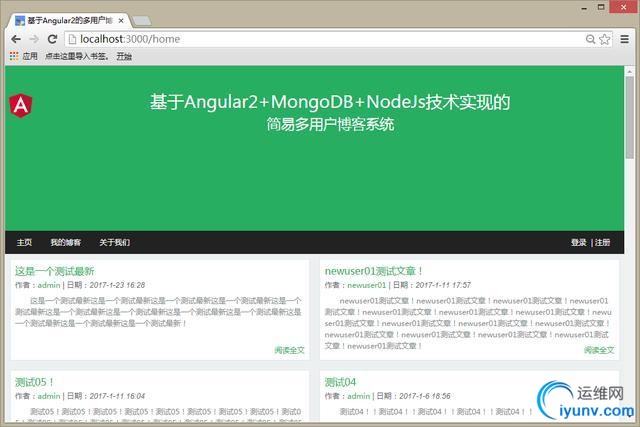Viewport: 640px width, 427px height.
Task: Click the browser forward arrow
Action: click(x=34, y=39)
